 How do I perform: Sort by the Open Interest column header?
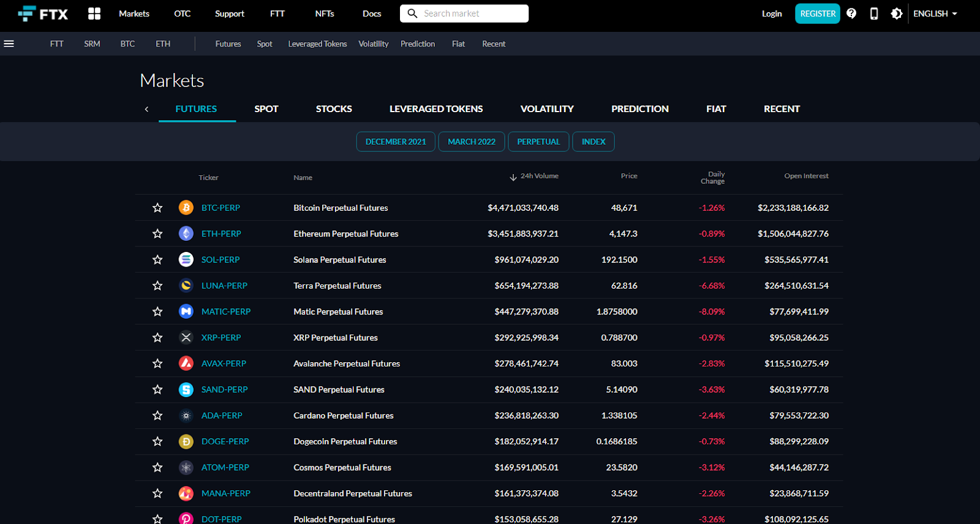(x=806, y=176)
